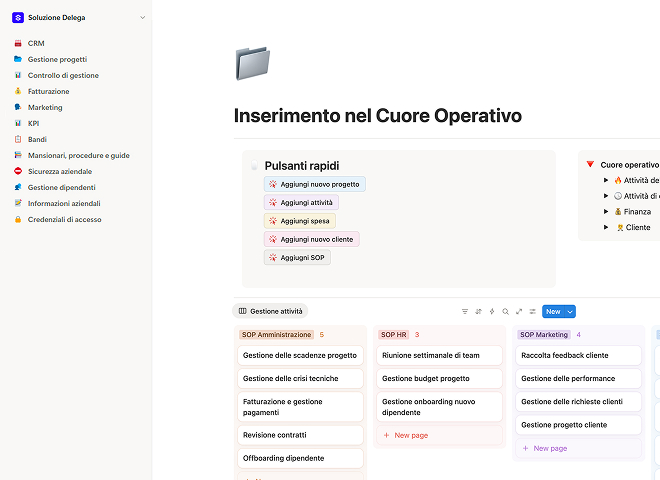
Task: Expand the Finanza toggle arrow
Action: click(606, 211)
